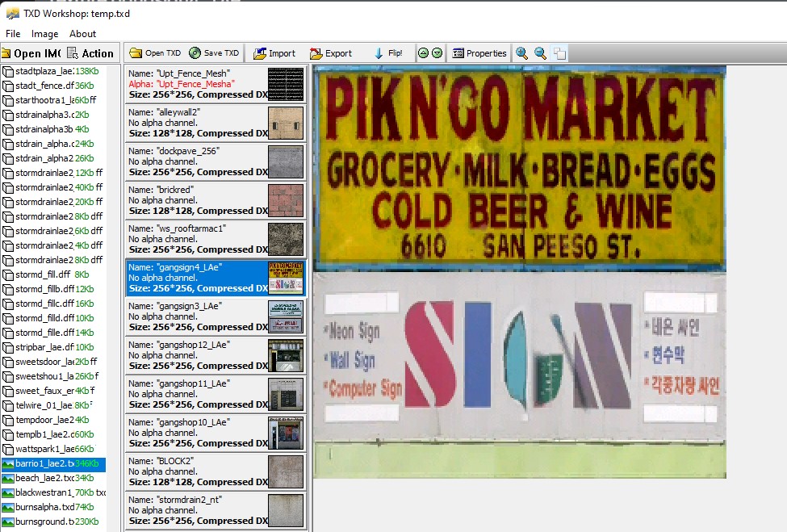Select the 12Kb stormdrainlae2 file
Viewport: 787px width, 532px height.
pyautogui.click(x=53, y=173)
